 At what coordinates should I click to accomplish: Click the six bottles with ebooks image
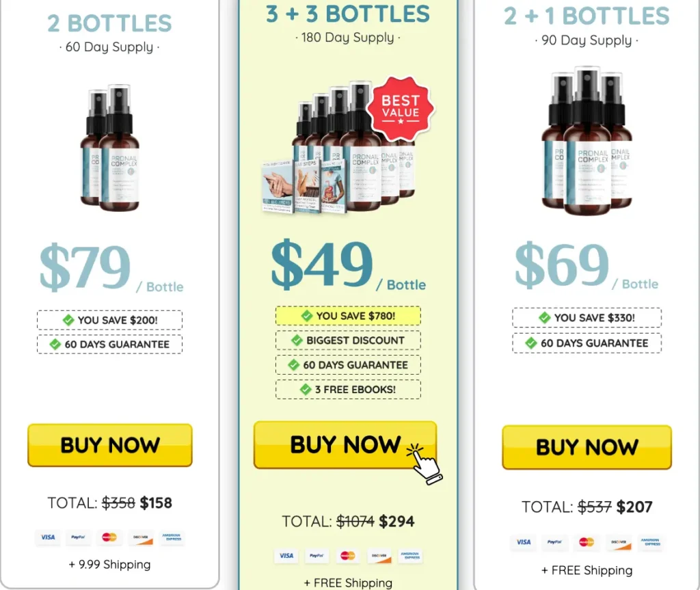(x=339, y=148)
